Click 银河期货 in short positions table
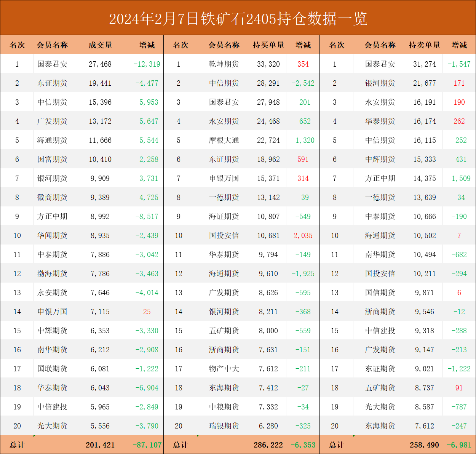 [x=380, y=83]
